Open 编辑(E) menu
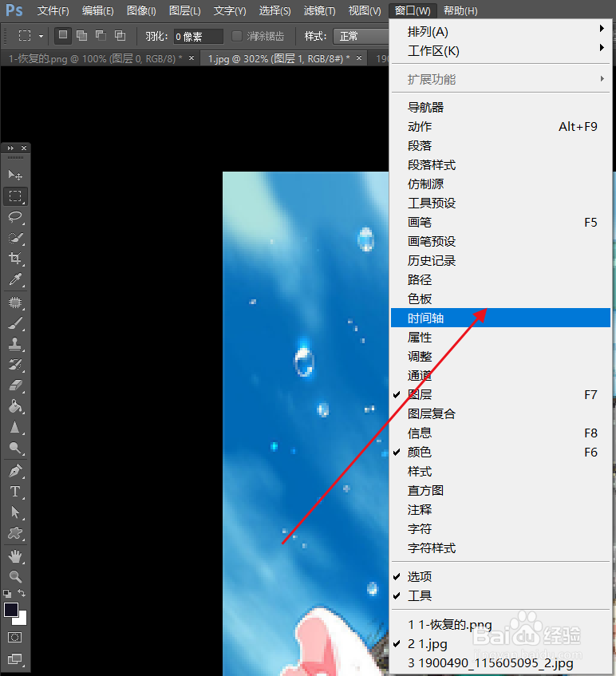Viewport: 616px width, 676px height. pyautogui.click(x=98, y=11)
